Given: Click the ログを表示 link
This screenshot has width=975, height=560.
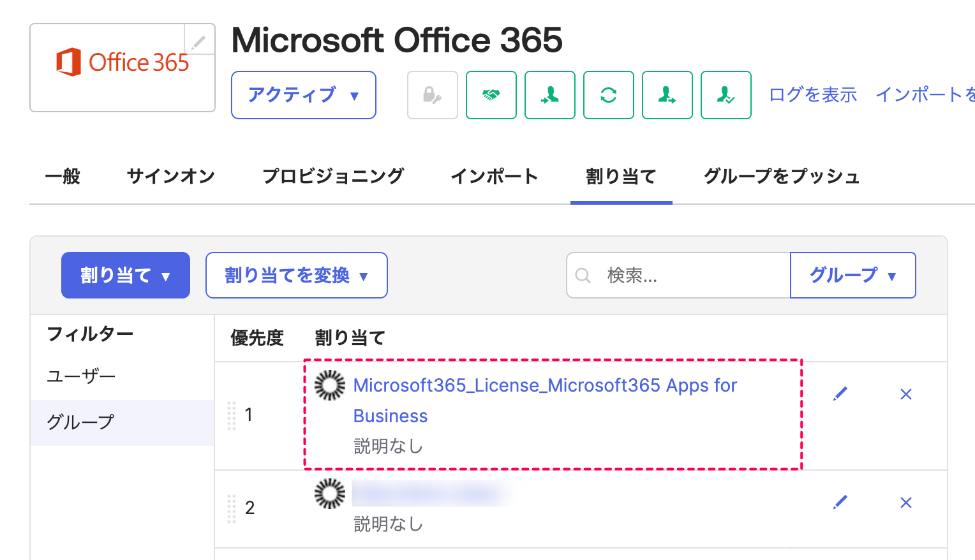Looking at the screenshot, I should [812, 95].
